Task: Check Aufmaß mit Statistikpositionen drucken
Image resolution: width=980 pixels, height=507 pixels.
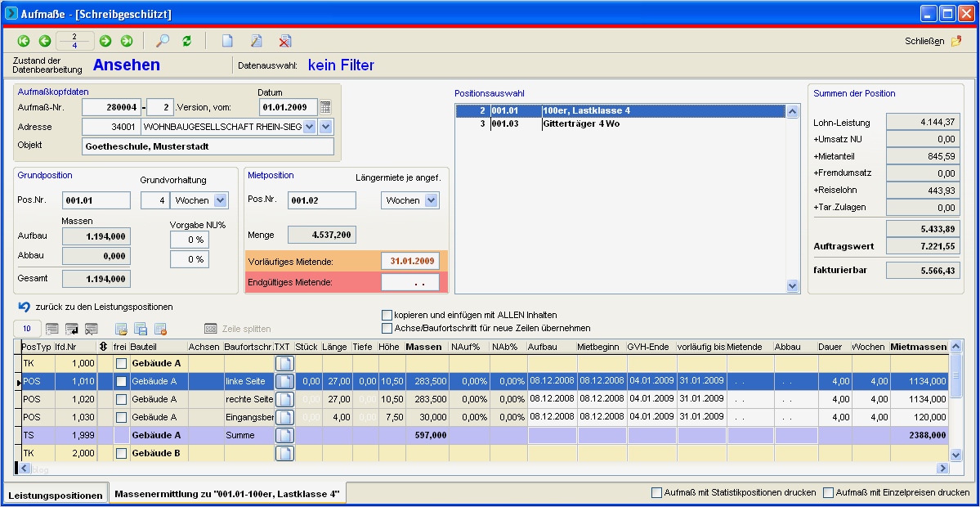Action: [656, 493]
